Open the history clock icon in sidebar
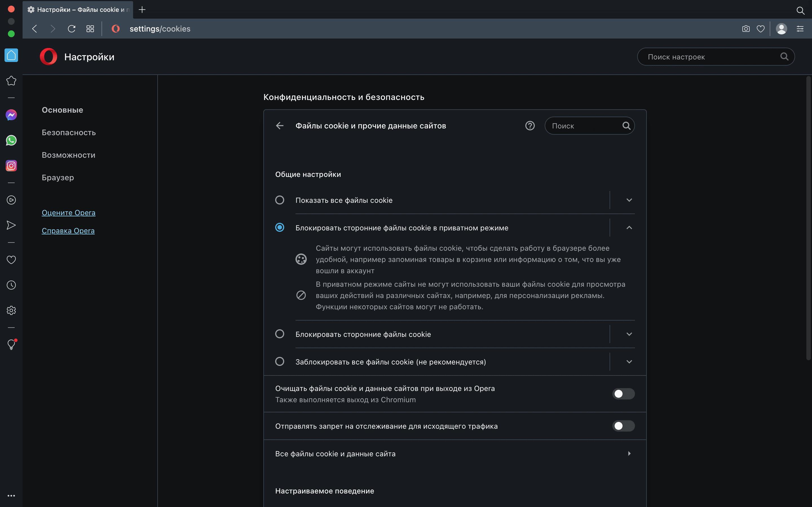 point(11,285)
